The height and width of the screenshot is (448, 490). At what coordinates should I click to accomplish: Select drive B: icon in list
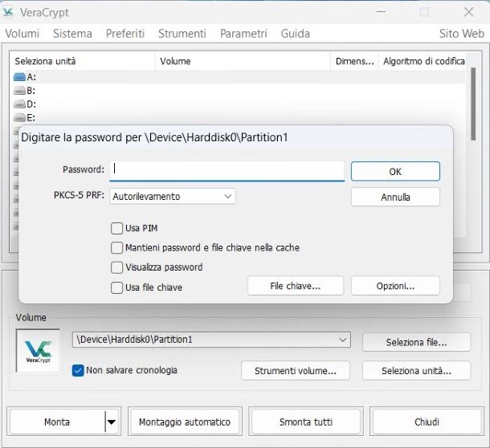[19, 91]
